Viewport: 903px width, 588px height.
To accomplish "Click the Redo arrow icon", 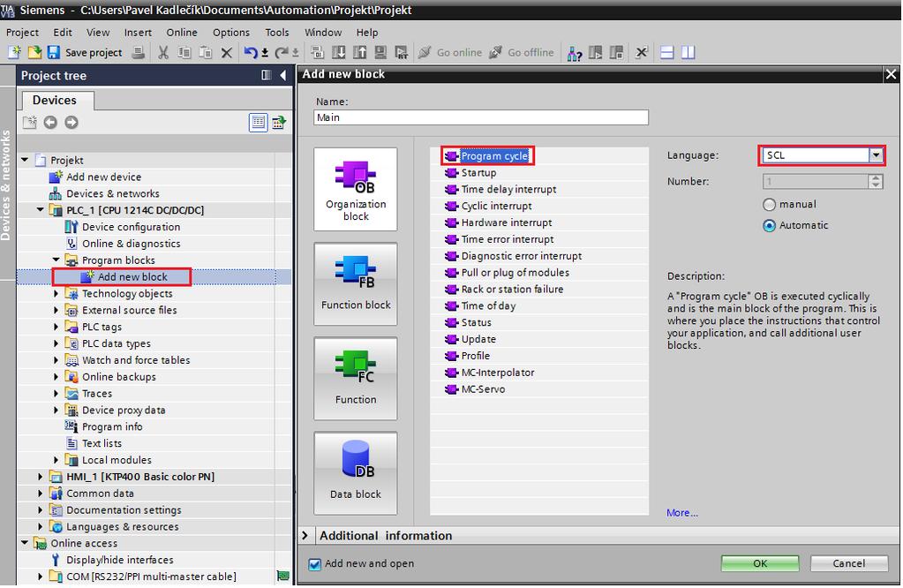I will 281,52.
